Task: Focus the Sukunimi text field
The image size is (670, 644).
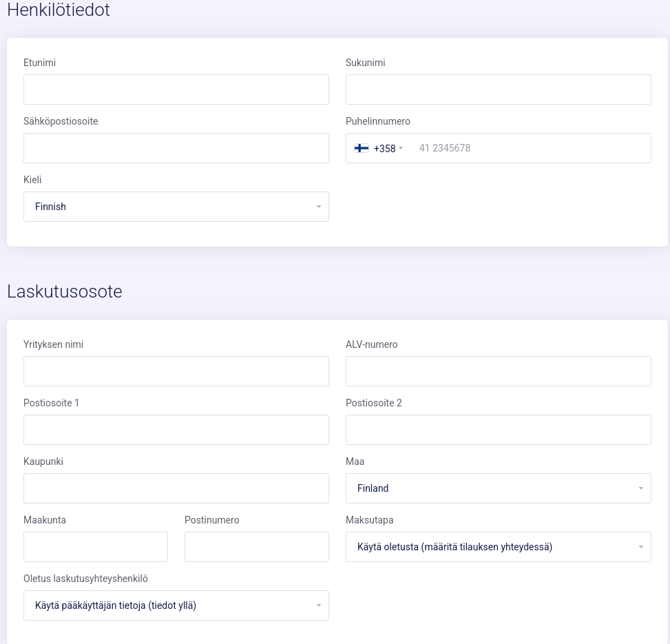Action: click(x=499, y=90)
